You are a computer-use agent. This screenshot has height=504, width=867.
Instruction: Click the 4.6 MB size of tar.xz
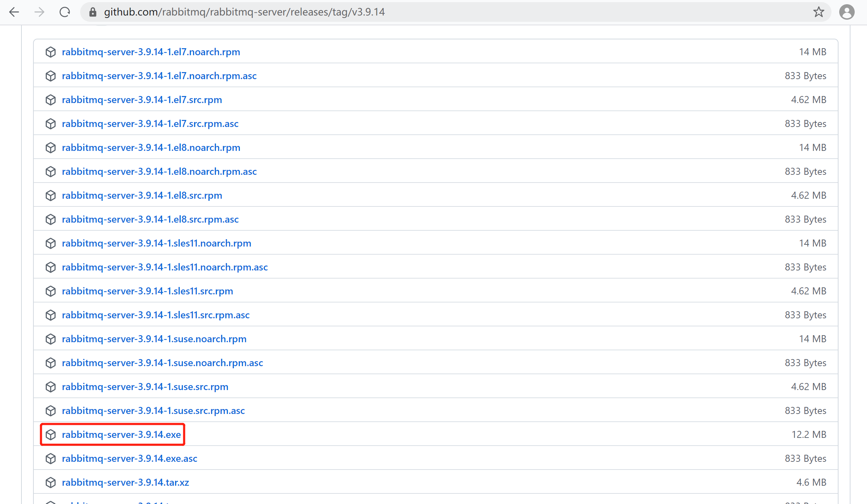point(811,483)
